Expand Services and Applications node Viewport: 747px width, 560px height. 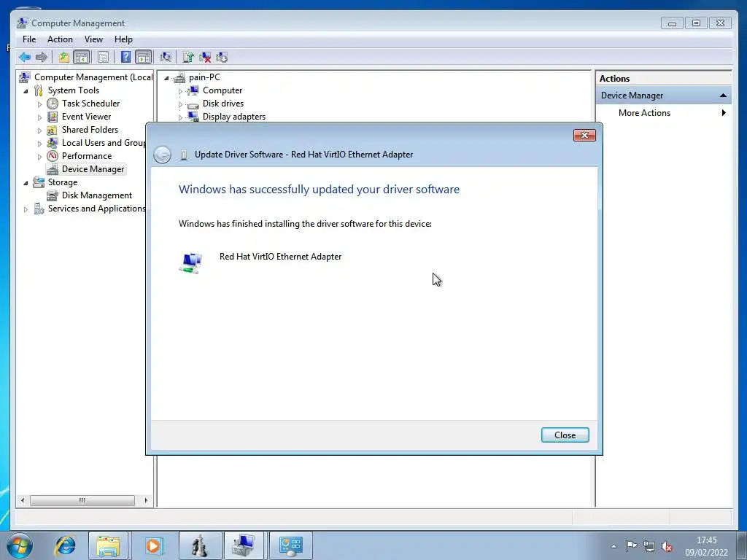click(26, 209)
